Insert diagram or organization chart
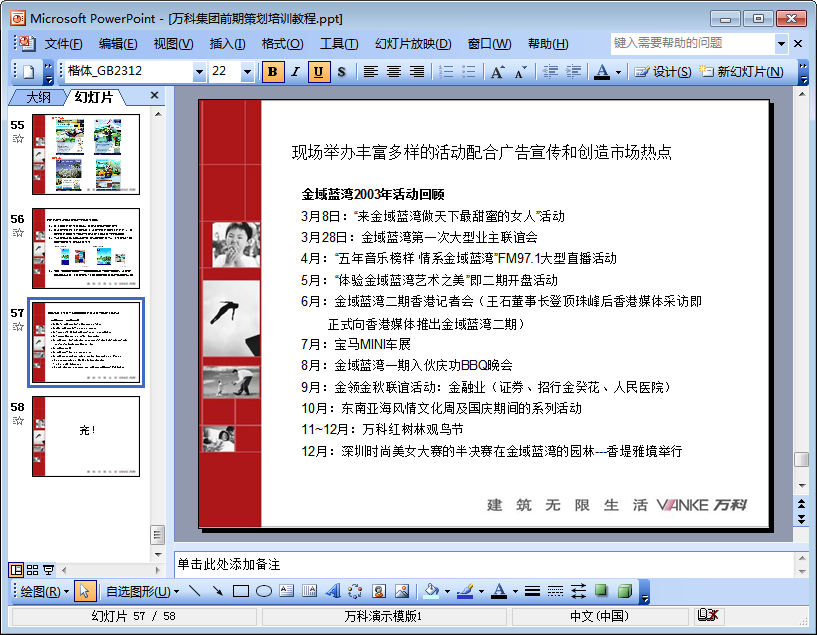 [x=355, y=591]
